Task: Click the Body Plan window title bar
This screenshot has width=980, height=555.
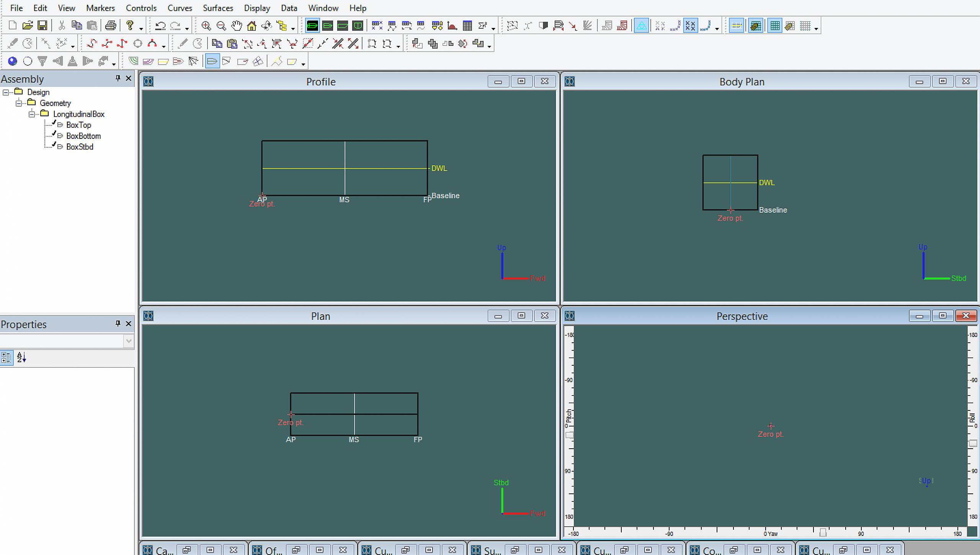Action: [x=741, y=82]
